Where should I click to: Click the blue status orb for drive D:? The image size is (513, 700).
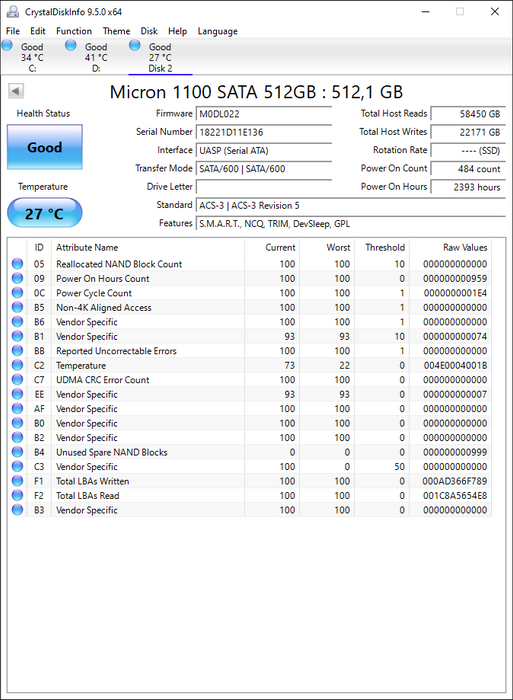coord(71,45)
